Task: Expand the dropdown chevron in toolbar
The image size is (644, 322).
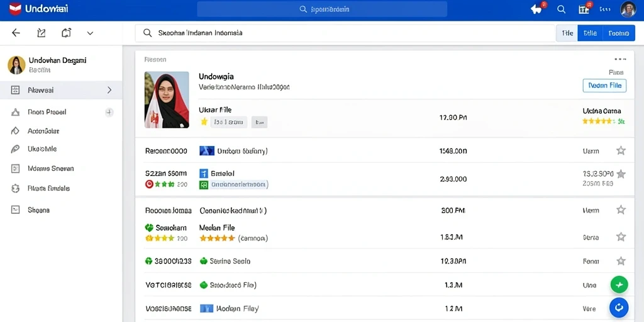Action: point(90,33)
